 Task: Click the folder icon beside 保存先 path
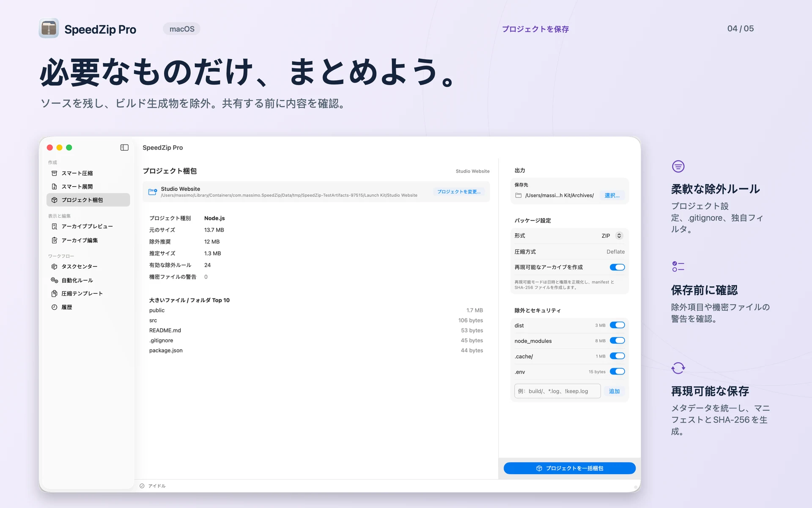click(518, 195)
